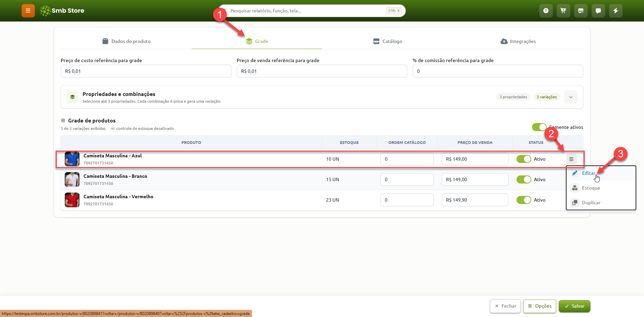
Task: Click Camiseta Masculina - Vermelho name
Action: point(118,197)
